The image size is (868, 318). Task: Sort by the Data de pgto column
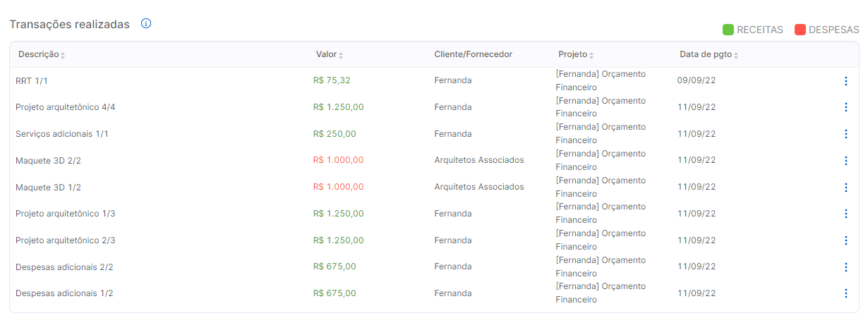pyautogui.click(x=709, y=54)
